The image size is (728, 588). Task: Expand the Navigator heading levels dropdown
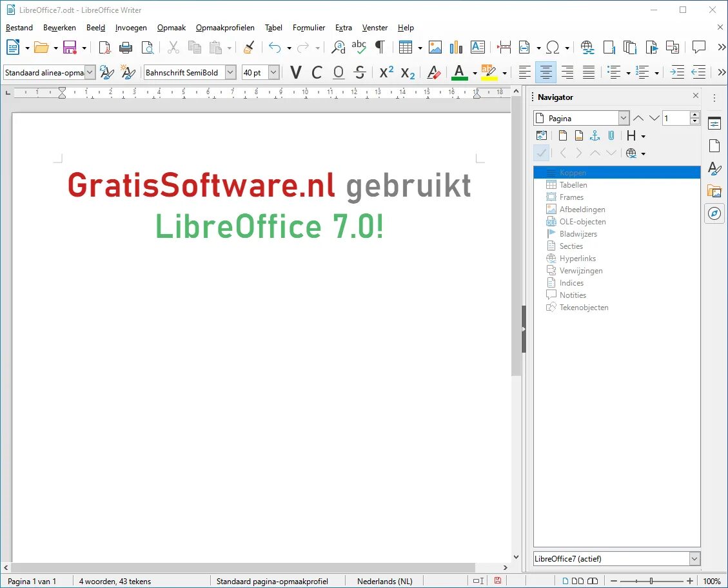[643, 136]
